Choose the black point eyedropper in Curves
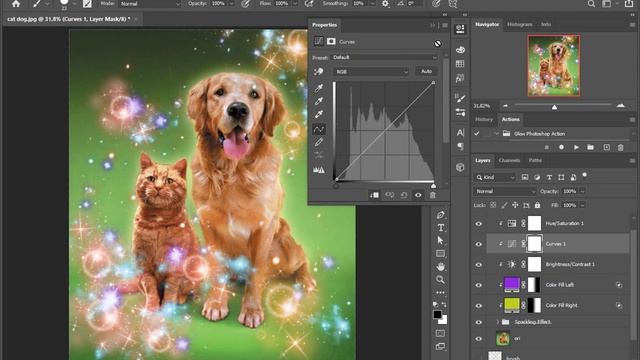 point(319,88)
